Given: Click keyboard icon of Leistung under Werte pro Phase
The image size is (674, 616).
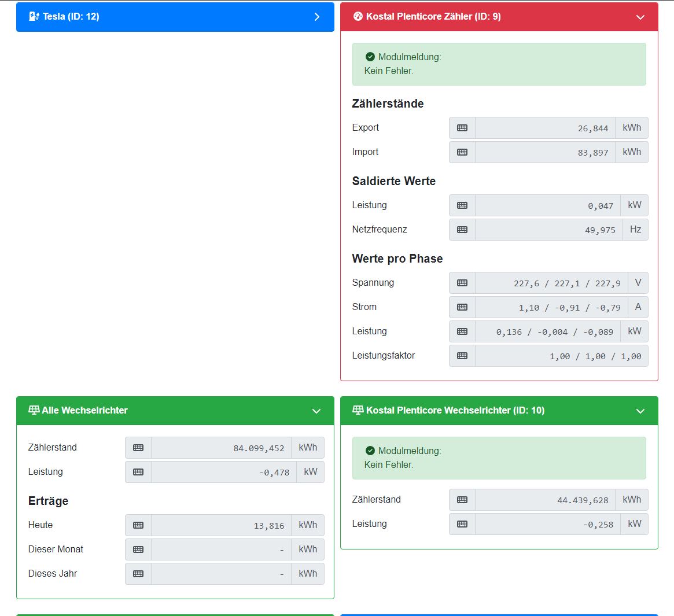Looking at the screenshot, I should tap(462, 331).
